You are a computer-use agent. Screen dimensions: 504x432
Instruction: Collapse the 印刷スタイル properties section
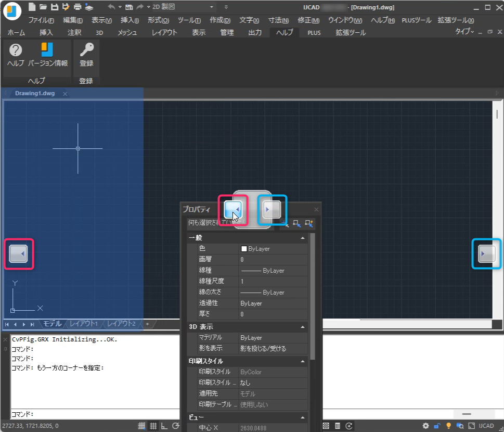coord(303,362)
